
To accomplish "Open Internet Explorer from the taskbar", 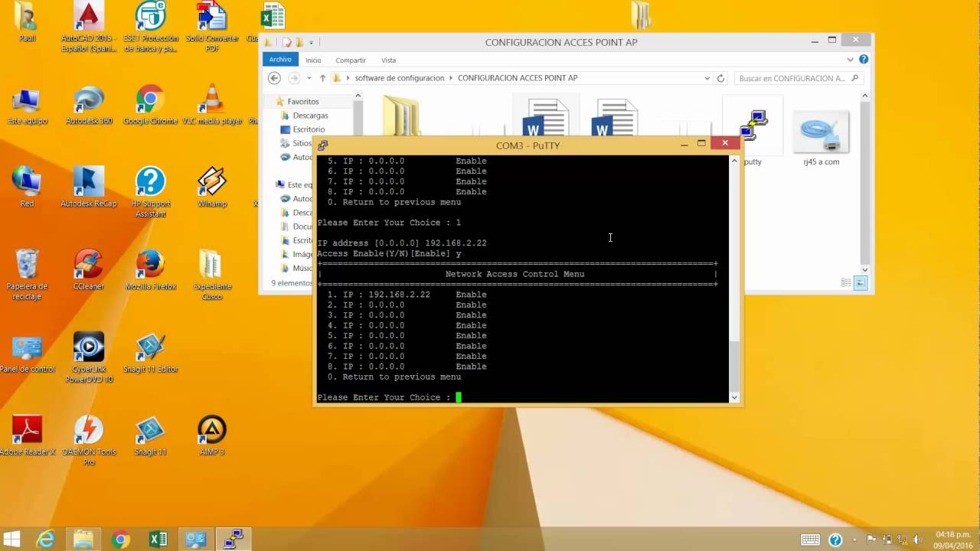I will coord(46,540).
